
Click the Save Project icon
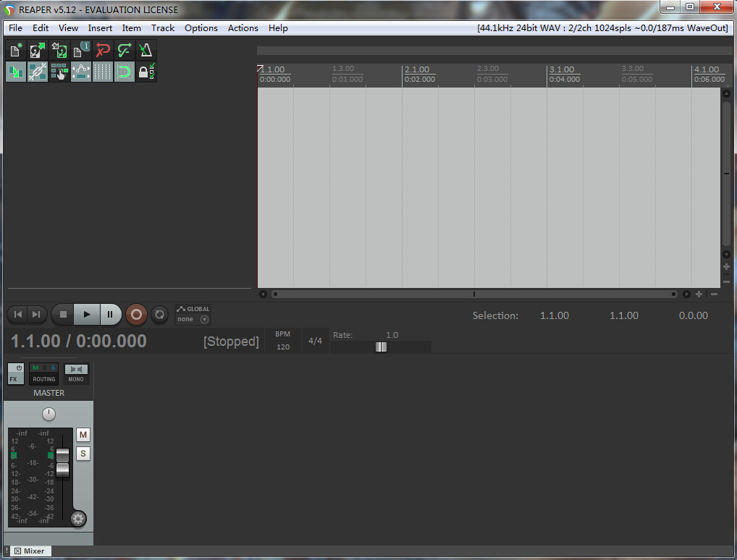point(59,51)
